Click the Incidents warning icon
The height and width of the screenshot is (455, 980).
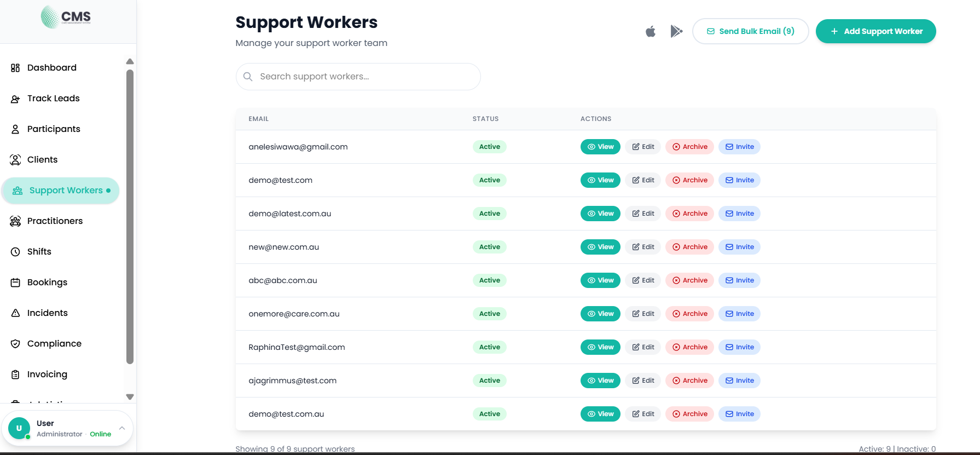click(x=15, y=313)
